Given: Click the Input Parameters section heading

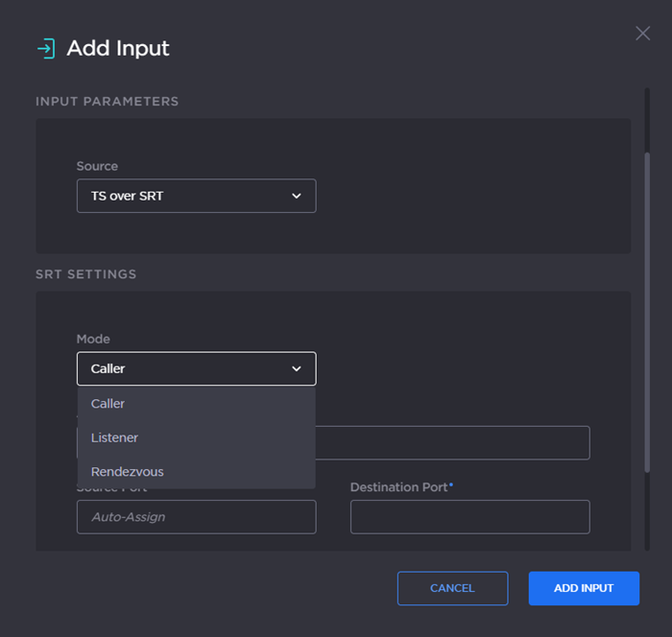Looking at the screenshot, I should pyautogui.click(x=108, y=101).
